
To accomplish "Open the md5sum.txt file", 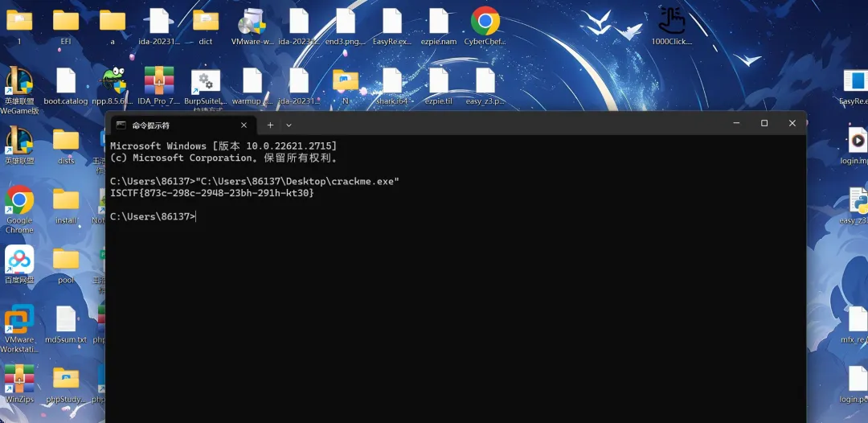I will 65,319.
